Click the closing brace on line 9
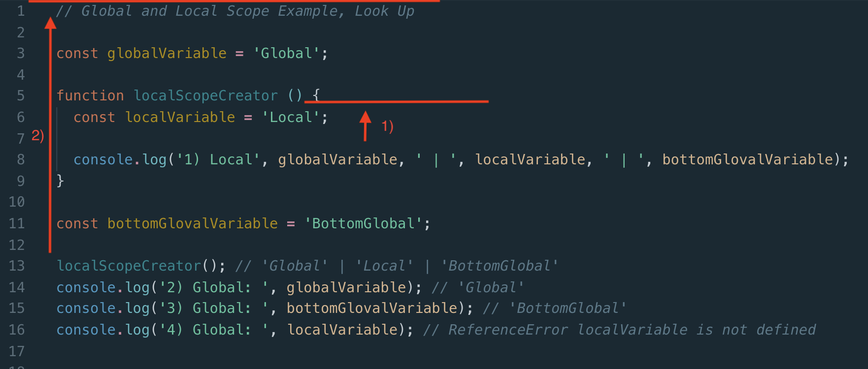This screenshot has height=369, width=868. (61, 181)
